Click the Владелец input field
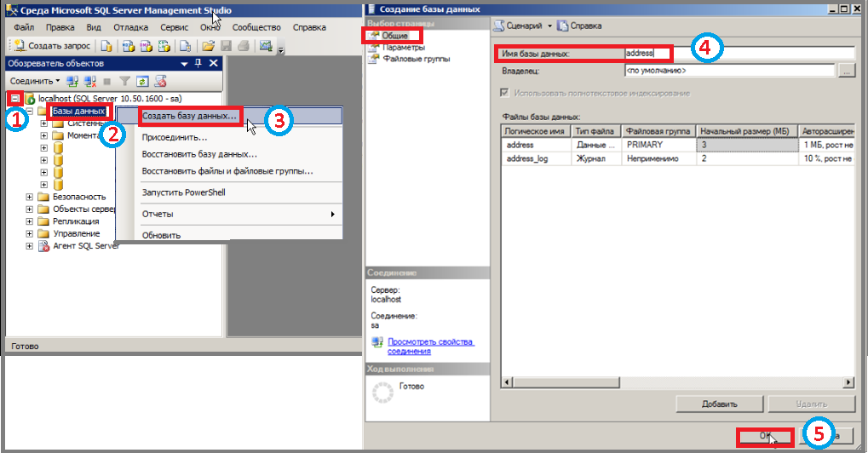868x453 pixels. click(729, 71)
